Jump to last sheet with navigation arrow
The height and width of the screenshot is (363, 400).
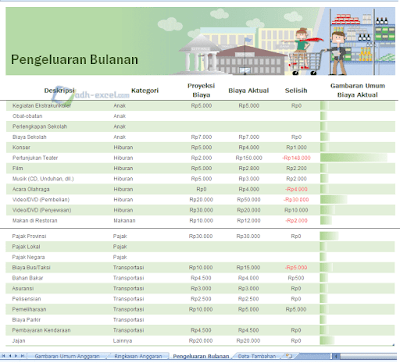[x=22, y=356]
